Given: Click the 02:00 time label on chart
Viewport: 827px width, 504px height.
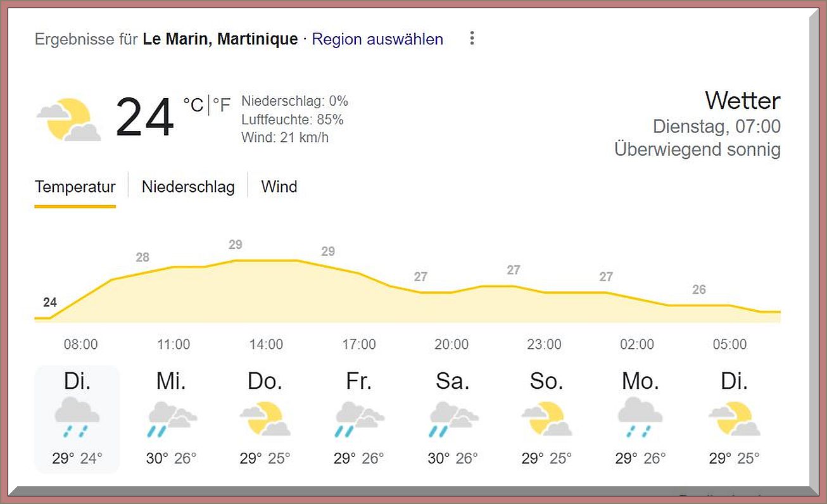Looking at the screenshot, I should click(637, 344).
